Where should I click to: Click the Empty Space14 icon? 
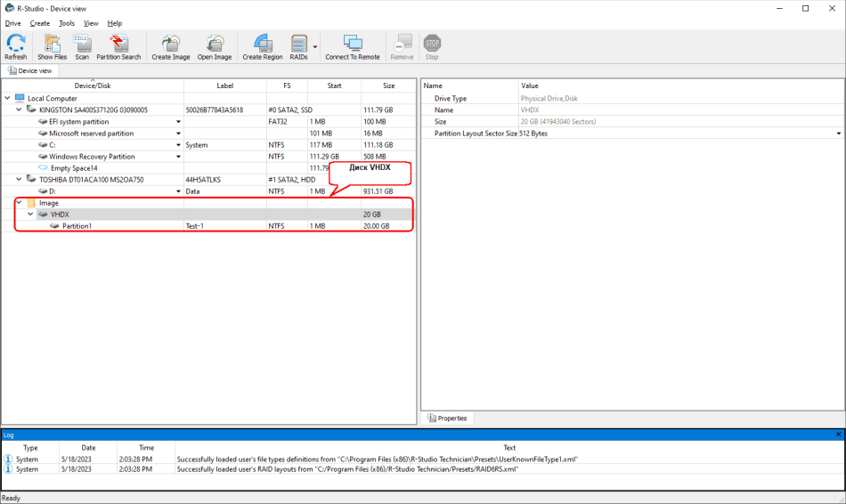(x=43, y=167)
